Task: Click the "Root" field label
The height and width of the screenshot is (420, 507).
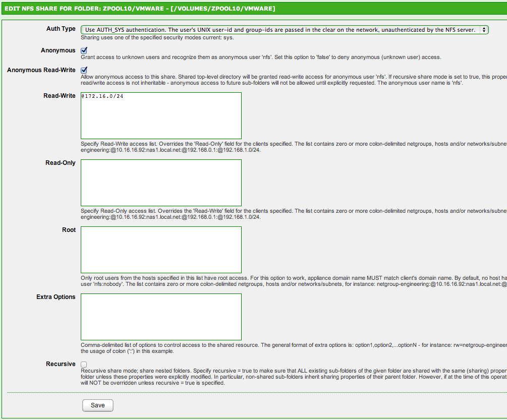Action: [x=69, y=230]
